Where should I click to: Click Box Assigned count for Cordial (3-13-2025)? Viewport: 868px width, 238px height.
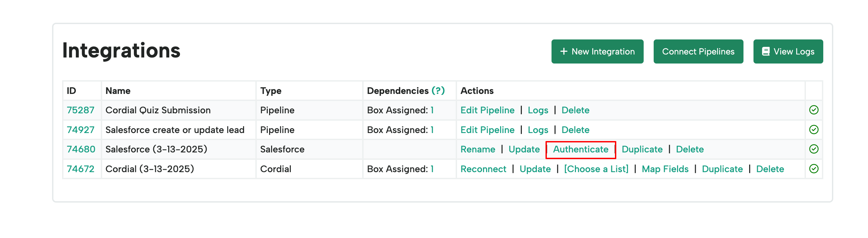pos(432,169)
